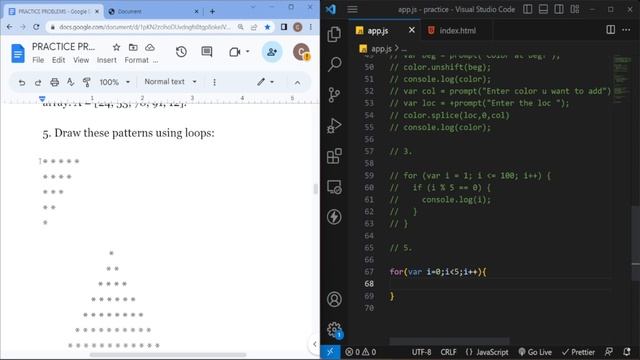
Task: Place cursor on empty line 68
Action: 500,284
